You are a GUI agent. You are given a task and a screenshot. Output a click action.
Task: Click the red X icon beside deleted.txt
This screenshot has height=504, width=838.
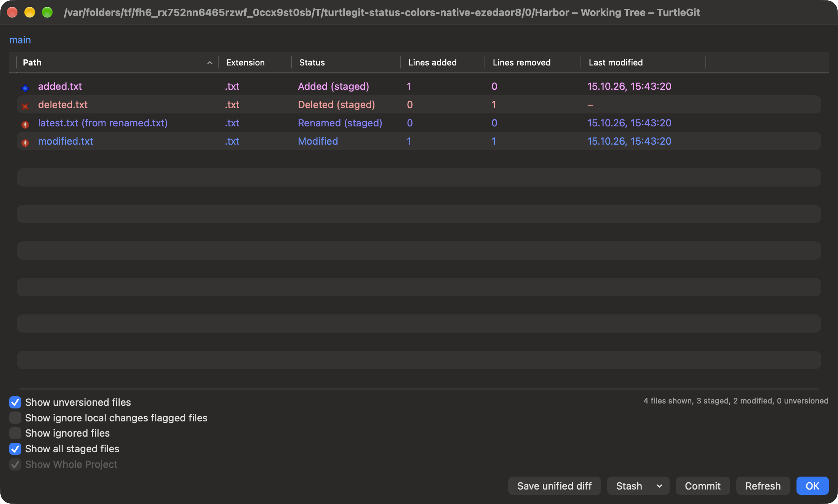click(25, 106)
